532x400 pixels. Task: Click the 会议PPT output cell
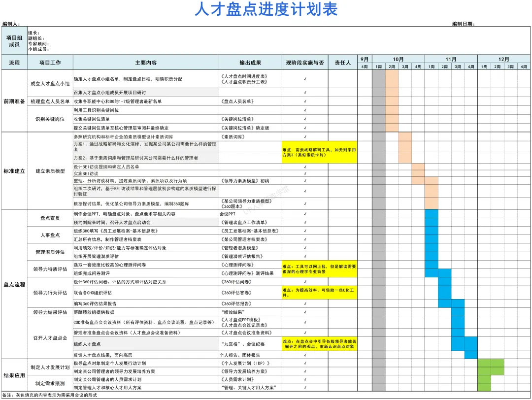(250, 214)
